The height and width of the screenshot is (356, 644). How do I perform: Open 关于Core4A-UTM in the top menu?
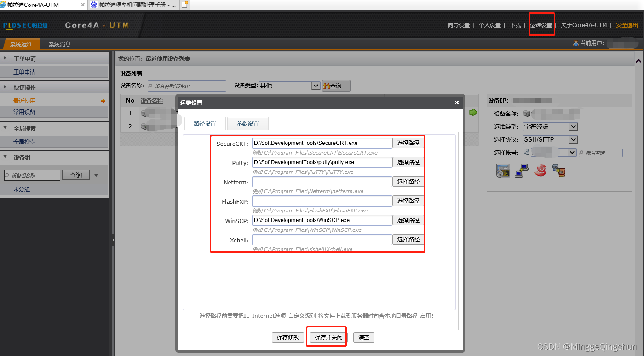[x=584, y=25]
